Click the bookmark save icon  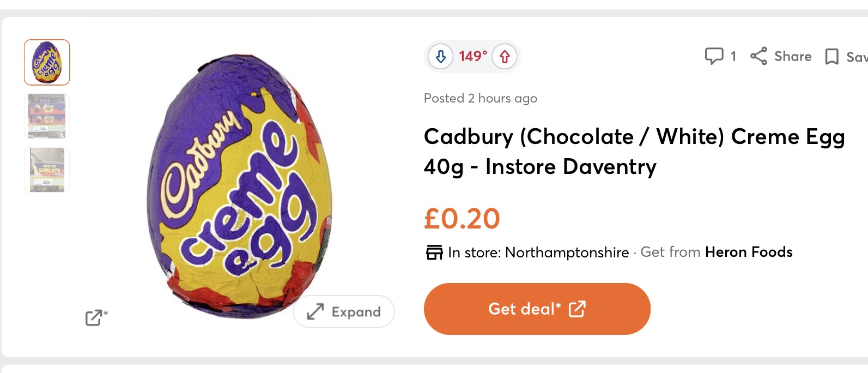pos(831,56)
